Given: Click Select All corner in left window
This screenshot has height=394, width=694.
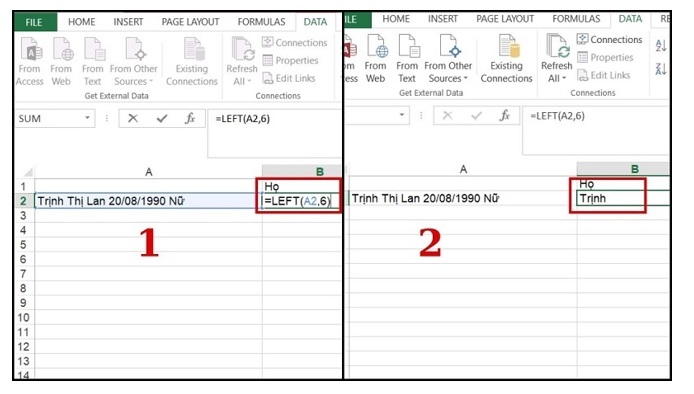Looking at the screenshot, I should tap(27, 172).
